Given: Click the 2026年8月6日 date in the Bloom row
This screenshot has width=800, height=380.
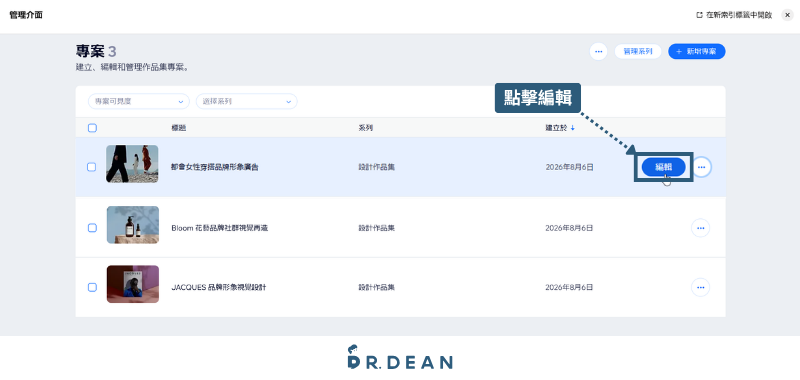Looking at the screenshot, I should 569,228.
